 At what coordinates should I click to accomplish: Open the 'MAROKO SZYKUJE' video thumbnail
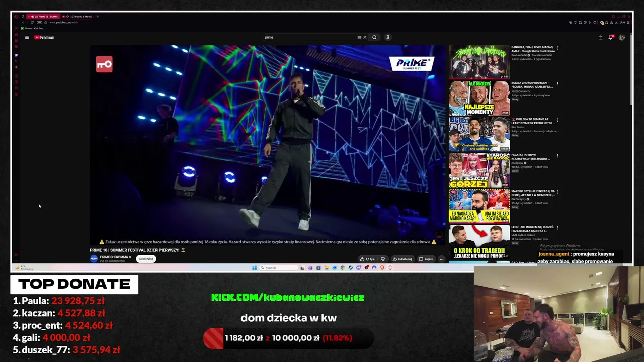[x=479, y=206]
